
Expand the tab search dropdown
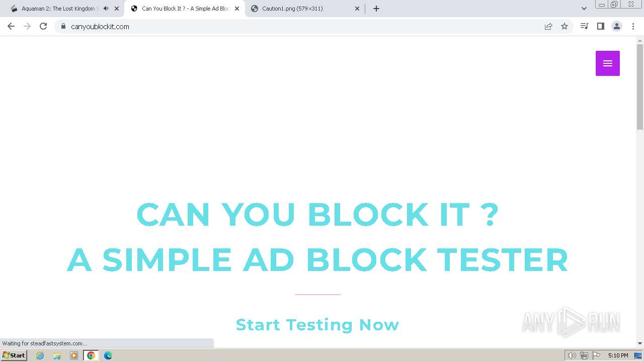tap(584, 9)
